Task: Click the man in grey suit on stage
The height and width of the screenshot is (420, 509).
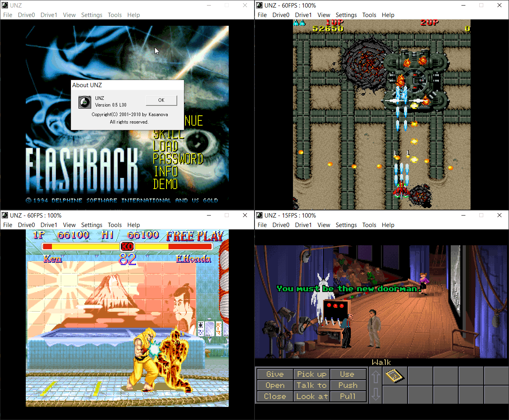Action: [x=373, y=328]
